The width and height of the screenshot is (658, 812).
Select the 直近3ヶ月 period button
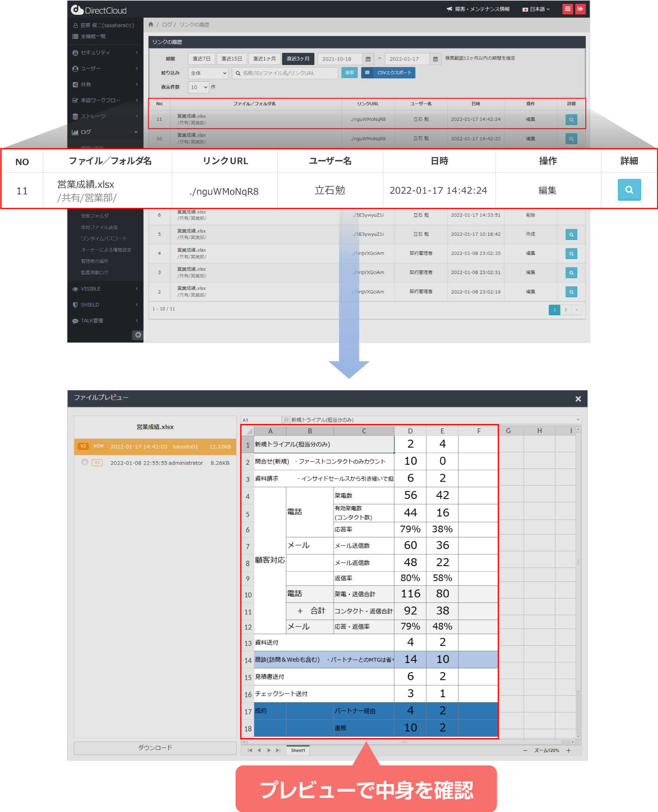click(298, 59)
